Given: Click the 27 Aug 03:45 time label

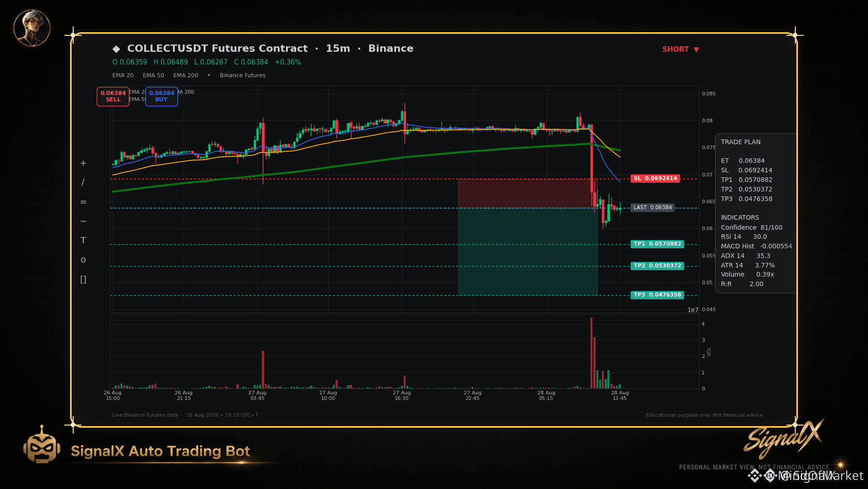Looking at the screenshot, I should (257, 395).
